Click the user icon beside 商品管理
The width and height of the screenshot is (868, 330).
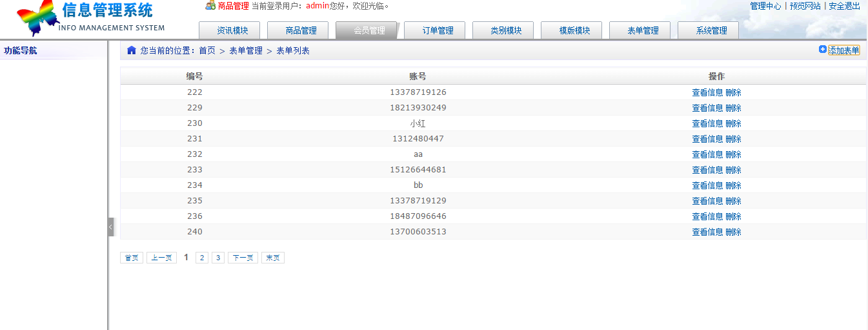[x=210, y=6]
